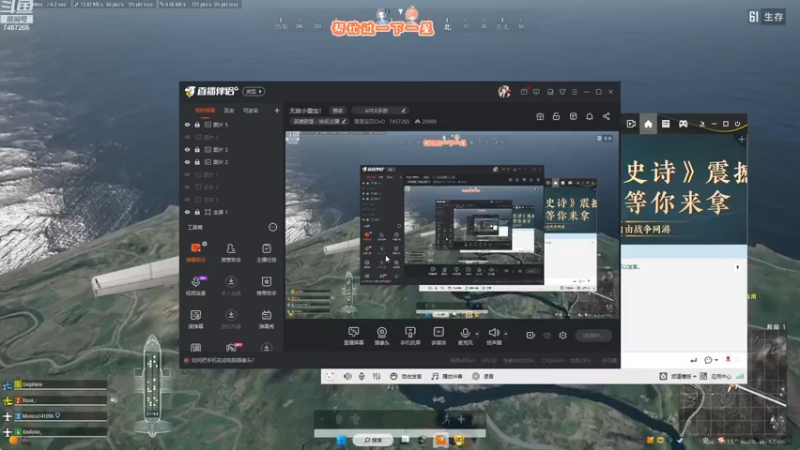Open the notifications bell icon
This screenshot has width=800, height=450.
pyautogui.click(x=589, y=116)
